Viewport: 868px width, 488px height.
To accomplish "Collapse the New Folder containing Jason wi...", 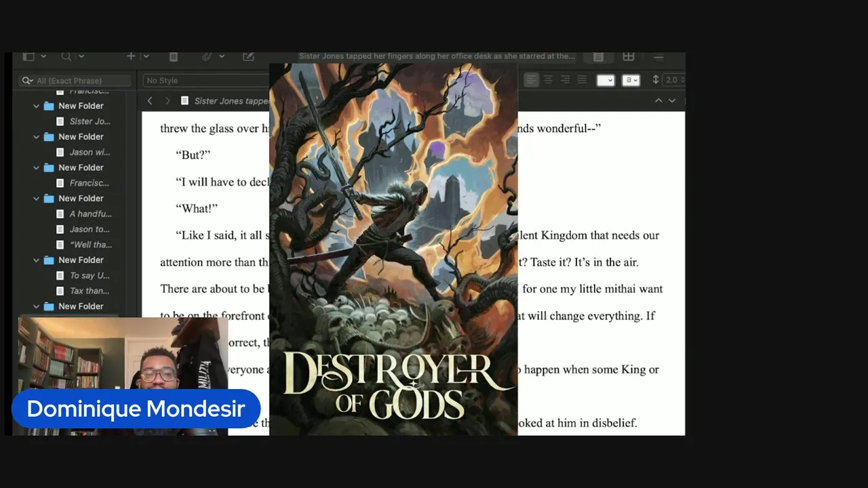I will (37, 137).
